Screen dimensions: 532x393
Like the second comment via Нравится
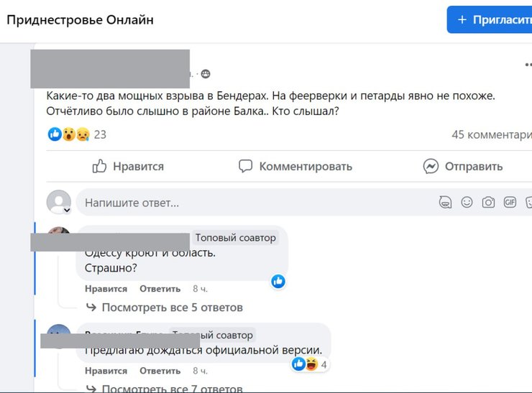[106, 371]
